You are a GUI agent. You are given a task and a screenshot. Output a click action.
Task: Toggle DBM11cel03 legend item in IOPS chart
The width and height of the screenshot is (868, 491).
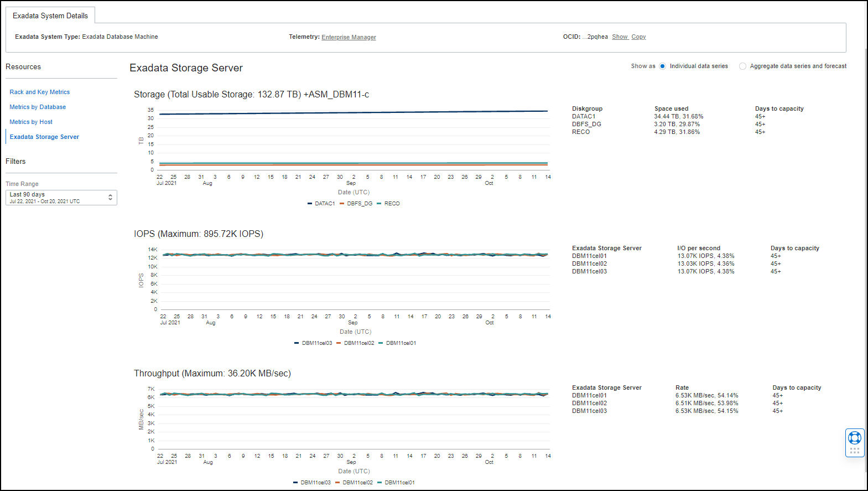click(x=313, y=343)
